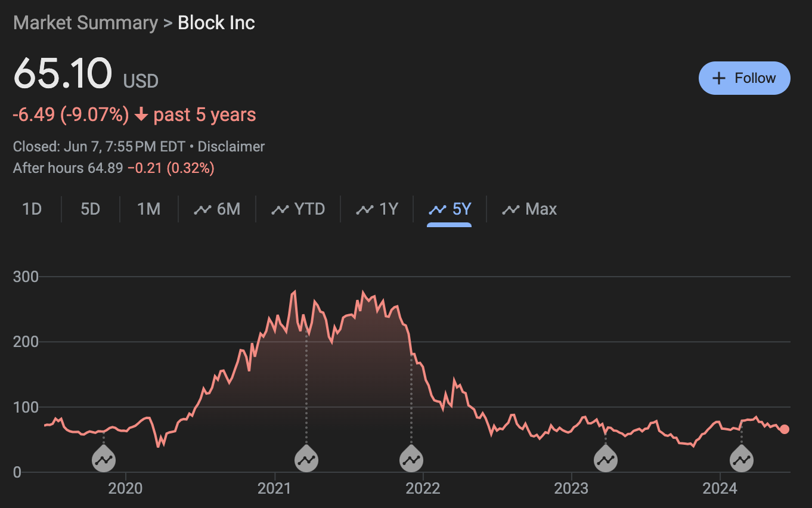
Task: Select the 5Y time range tab
Action: 450,209
